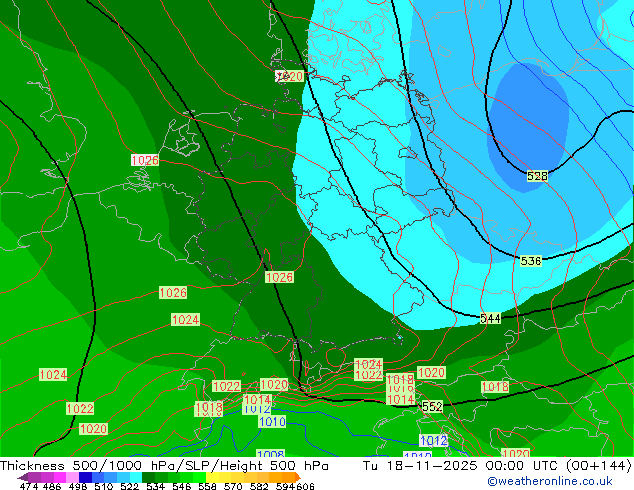The height and width of the screenshot is (490, 634).
Task: Click the ©weatheronline.co.uk link
Action: (x=549, y=481)
